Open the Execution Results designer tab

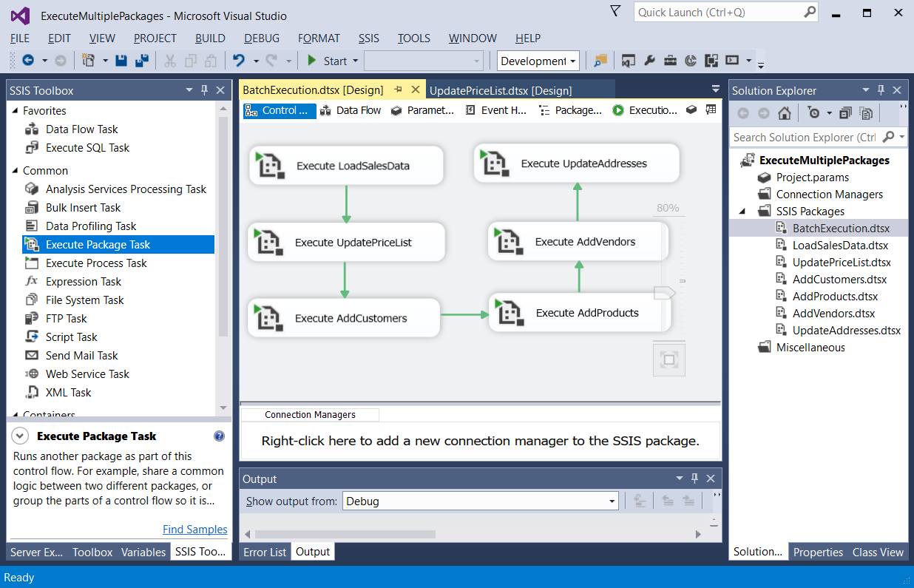click(x=645, y=110)
